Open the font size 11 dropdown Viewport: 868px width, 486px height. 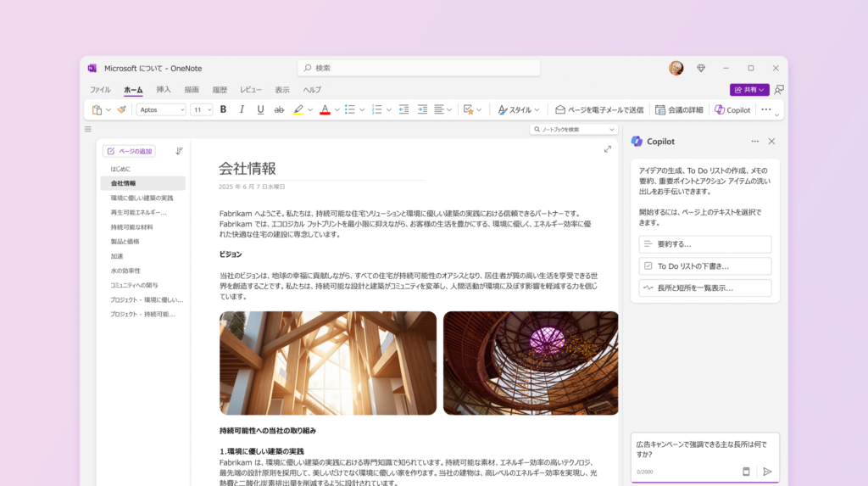202,109
